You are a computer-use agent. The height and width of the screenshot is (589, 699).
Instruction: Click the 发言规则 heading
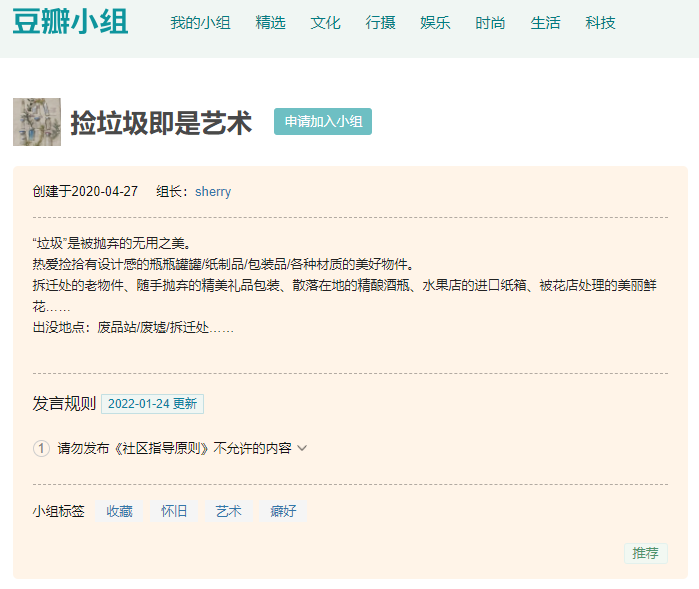[64, 404]
